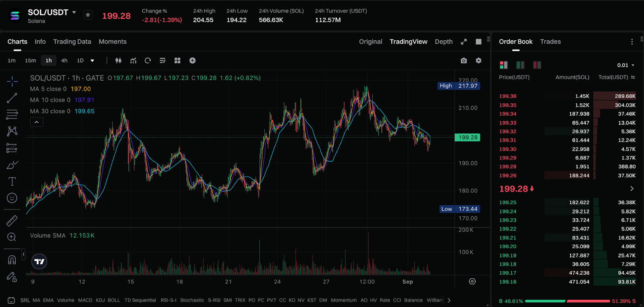Switch to the Trading Data tab
This screenshot has height=307, width=644.
click(72, 41)
